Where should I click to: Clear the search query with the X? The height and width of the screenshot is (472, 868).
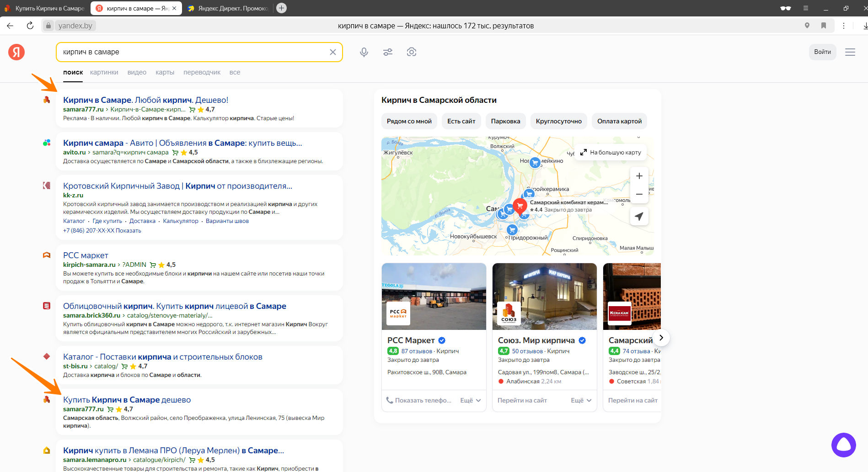pos(333,52)
